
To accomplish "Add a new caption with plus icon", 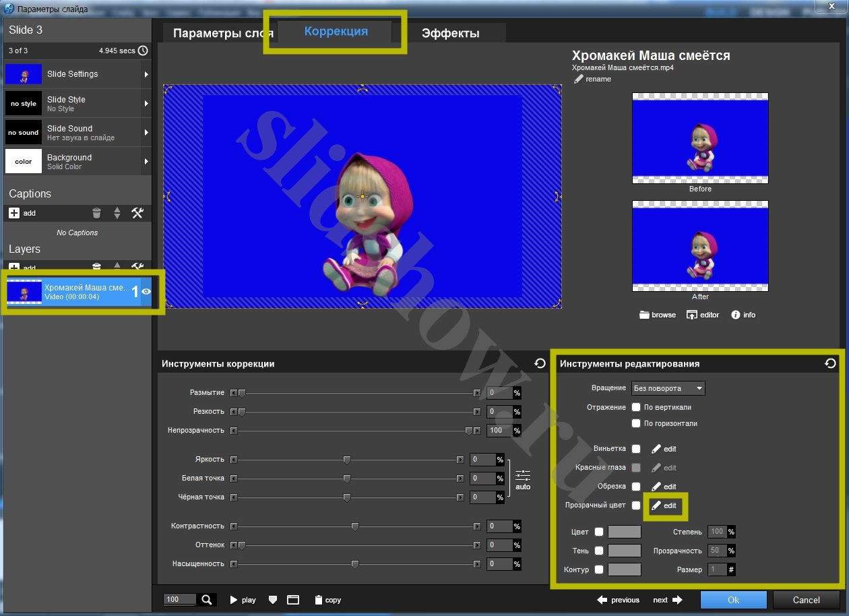I will coord(14,213).
